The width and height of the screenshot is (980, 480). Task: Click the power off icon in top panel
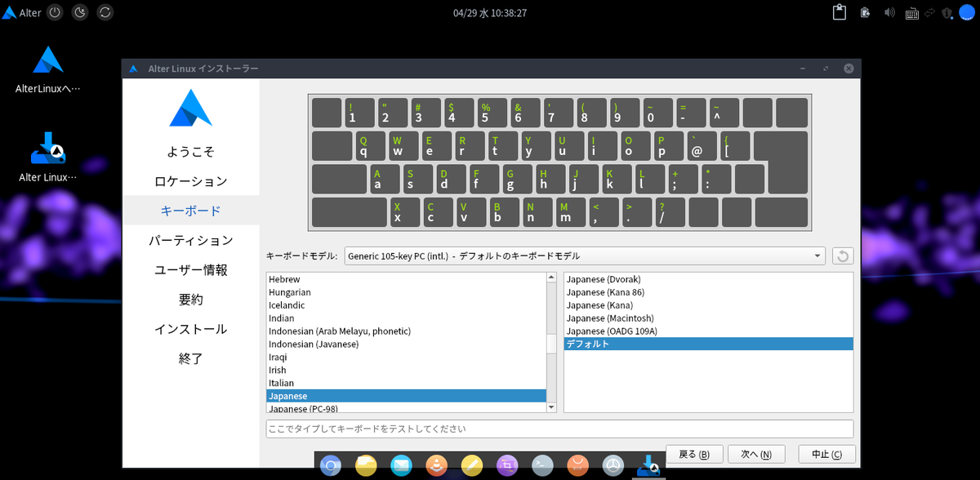[x=55, y=12]
